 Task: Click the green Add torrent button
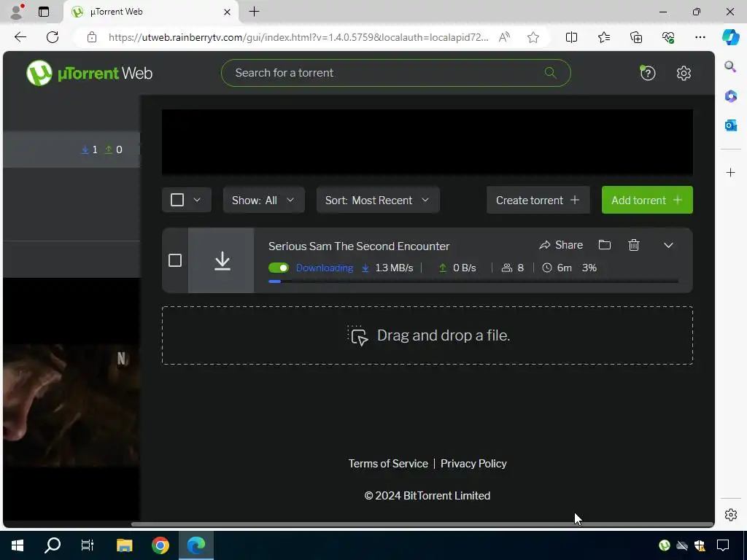(647, 200)
